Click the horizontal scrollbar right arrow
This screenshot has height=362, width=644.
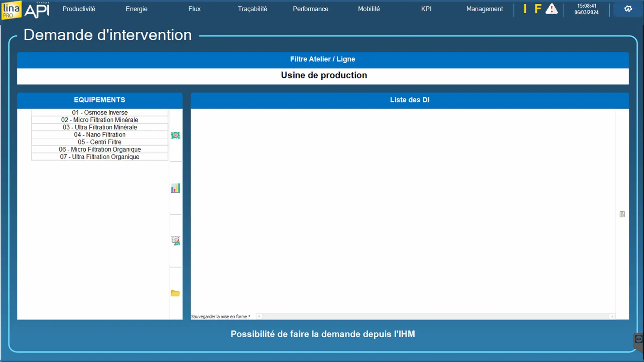tap(612, 317)
